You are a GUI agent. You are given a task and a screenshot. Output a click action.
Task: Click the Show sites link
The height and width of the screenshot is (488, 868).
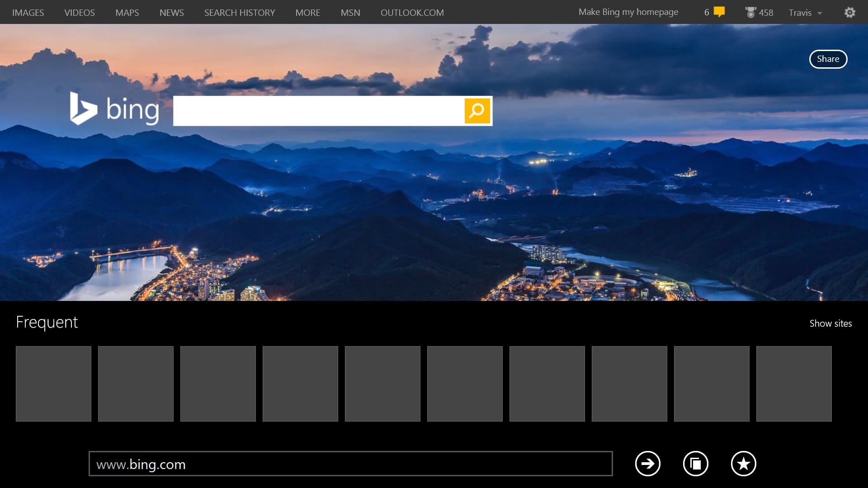[830, 324]
